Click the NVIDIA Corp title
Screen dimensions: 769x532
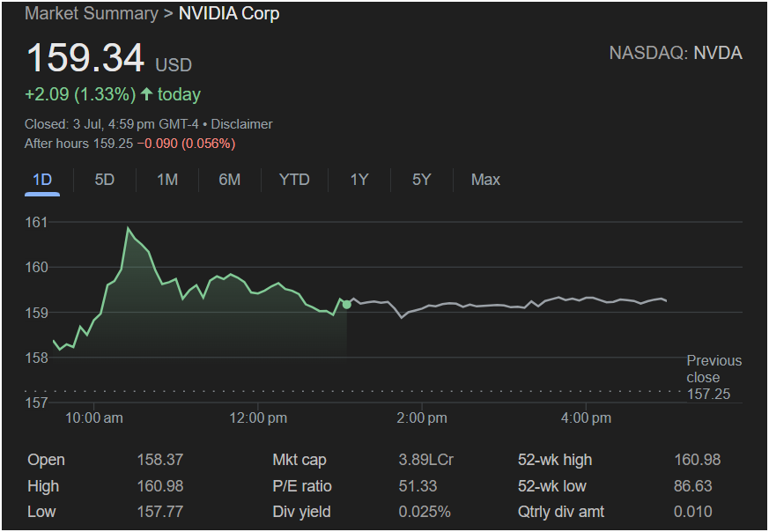coord(229,14)
